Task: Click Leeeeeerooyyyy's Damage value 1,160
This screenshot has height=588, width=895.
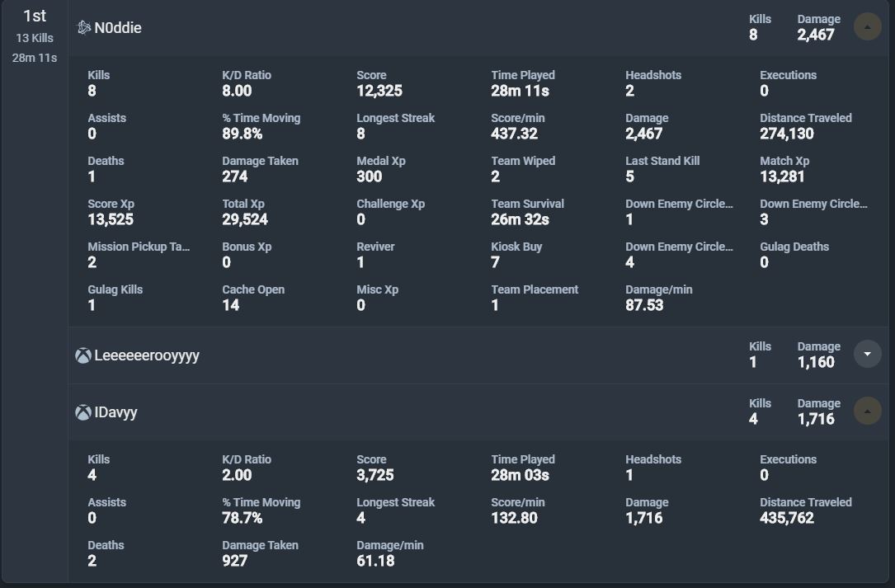Action: coord(816,362)
